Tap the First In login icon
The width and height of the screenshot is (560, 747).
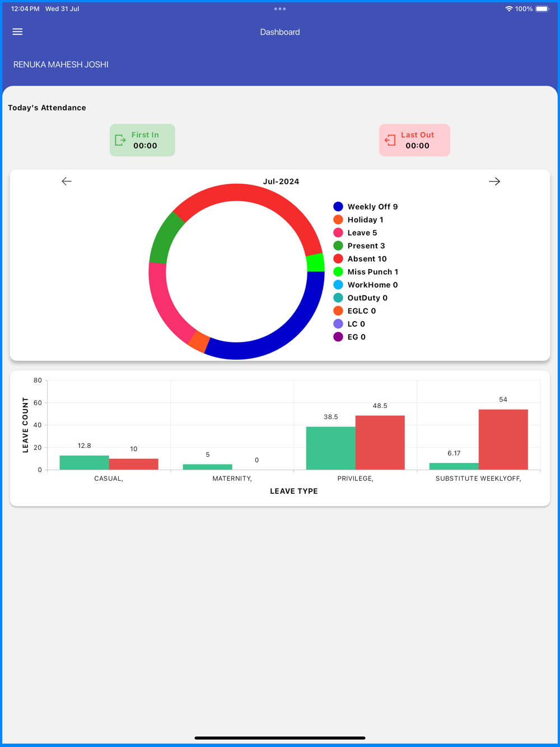[120, 140]
